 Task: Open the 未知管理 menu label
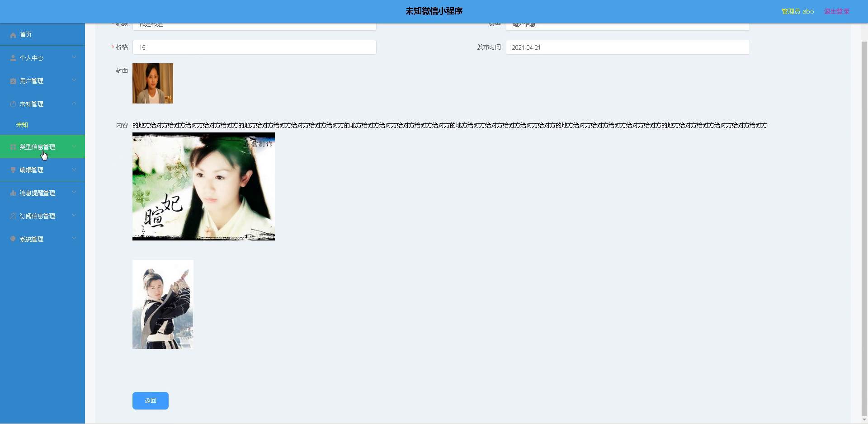(x=31, y=104)
